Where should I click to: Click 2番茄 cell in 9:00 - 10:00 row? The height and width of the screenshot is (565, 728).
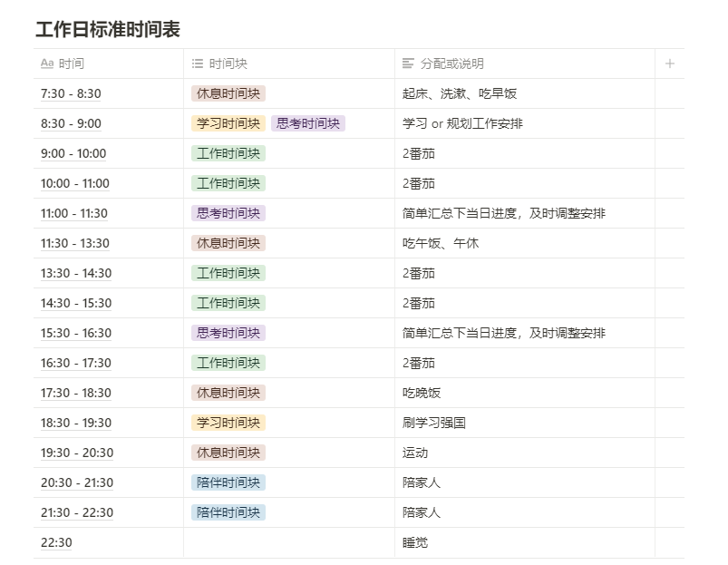coord(525,153)
